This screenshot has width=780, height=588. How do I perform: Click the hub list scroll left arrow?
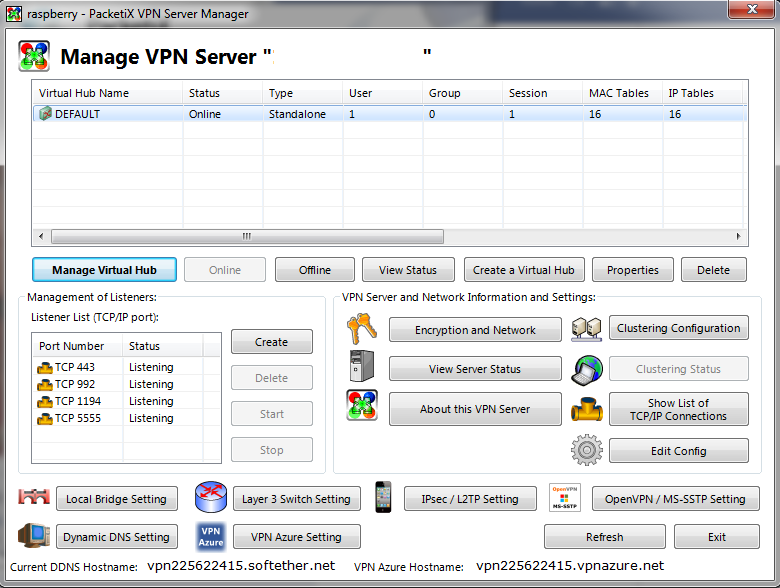(x=41, y=236)
